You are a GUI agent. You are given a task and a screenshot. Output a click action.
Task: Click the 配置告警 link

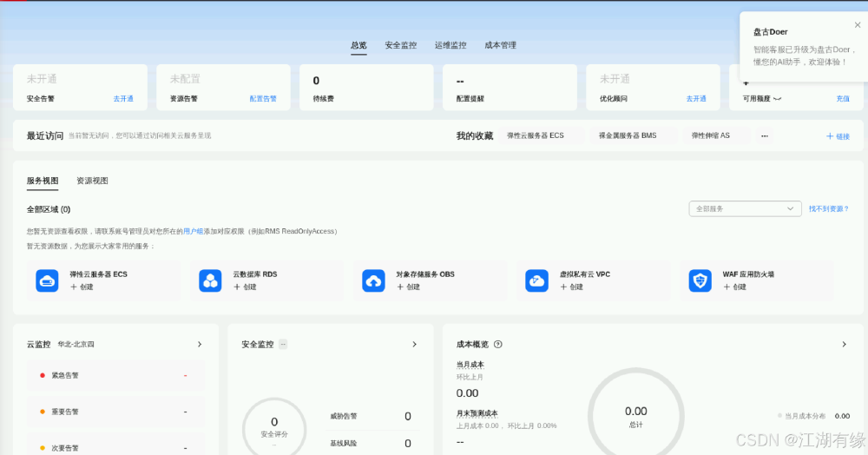click(x=263, y=98)
